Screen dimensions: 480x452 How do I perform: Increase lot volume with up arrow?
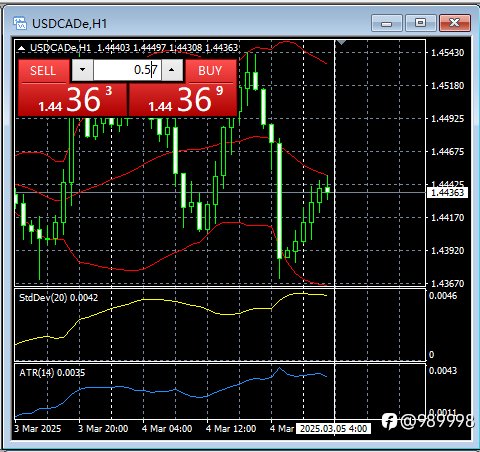point(172,70)
